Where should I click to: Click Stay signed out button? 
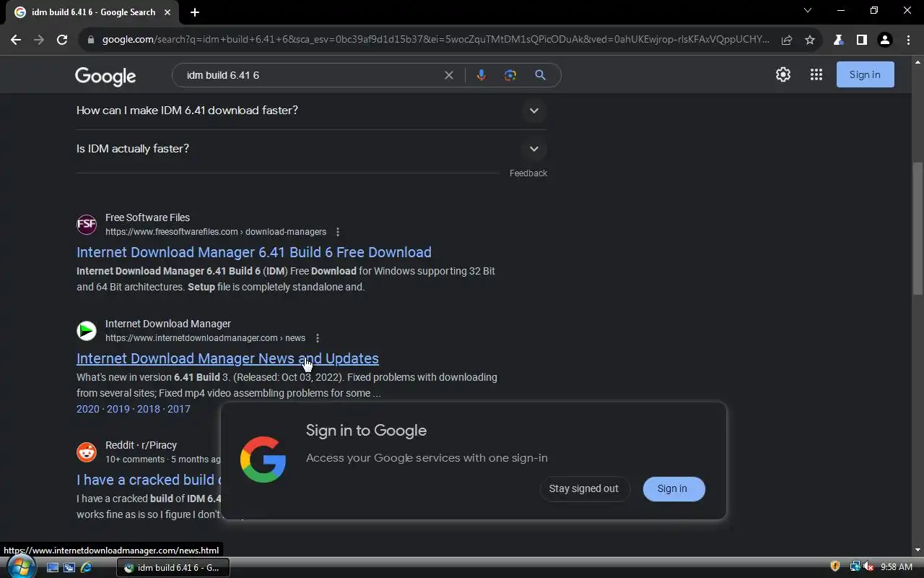coord(584,488)
